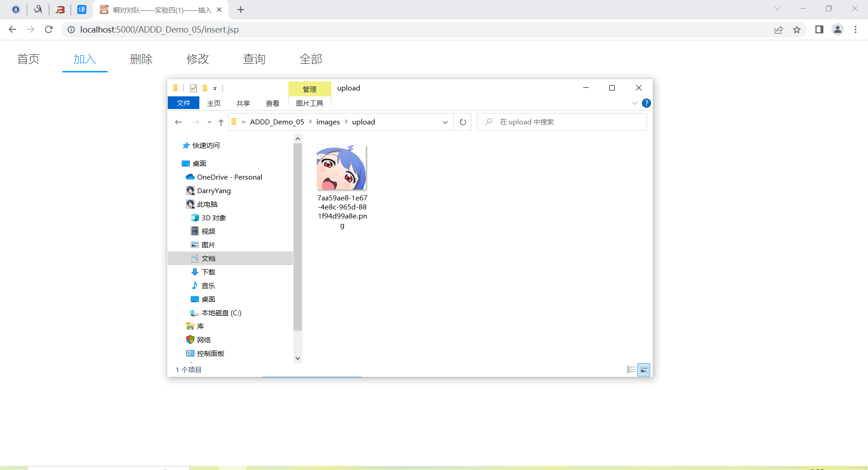Open the customize quick access toolbar dropdown

(x=215, y=89)
